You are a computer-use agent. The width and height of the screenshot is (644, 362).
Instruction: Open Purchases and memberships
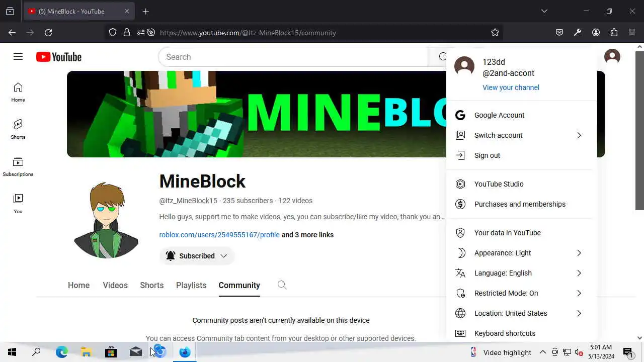519,204
